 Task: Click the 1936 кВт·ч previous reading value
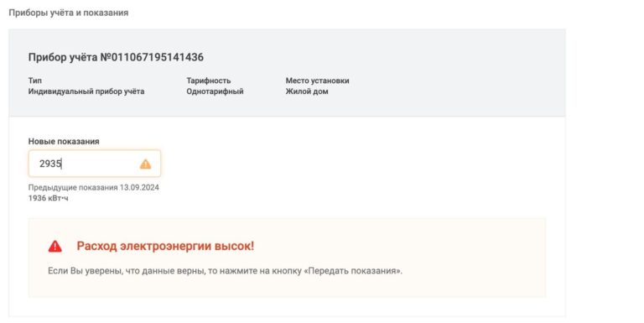point(48,198)
